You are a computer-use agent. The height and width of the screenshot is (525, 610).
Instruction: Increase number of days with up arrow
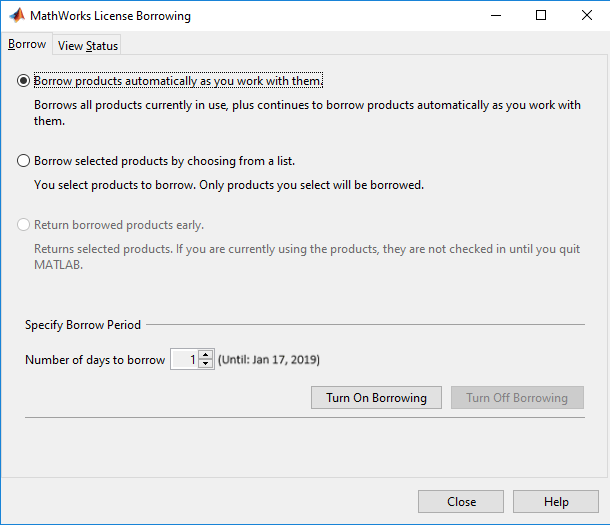(206, 355)
